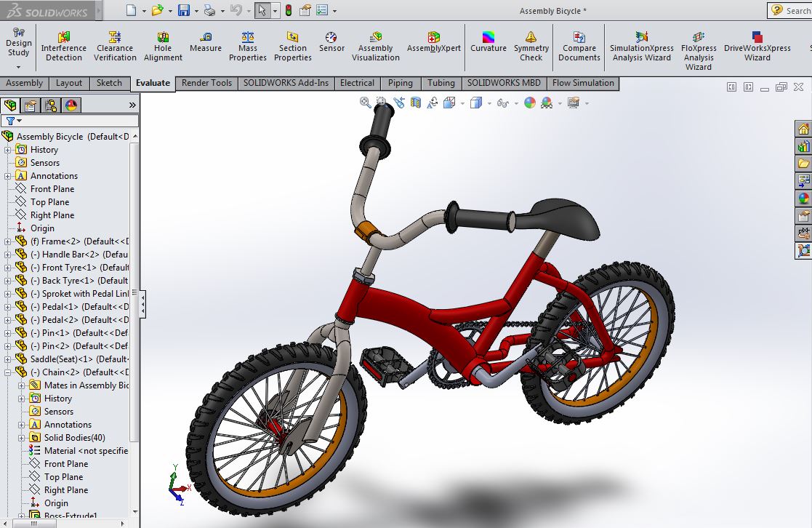Switch to DisplayManager tab
812x528 pixels.
click(71, 105)
